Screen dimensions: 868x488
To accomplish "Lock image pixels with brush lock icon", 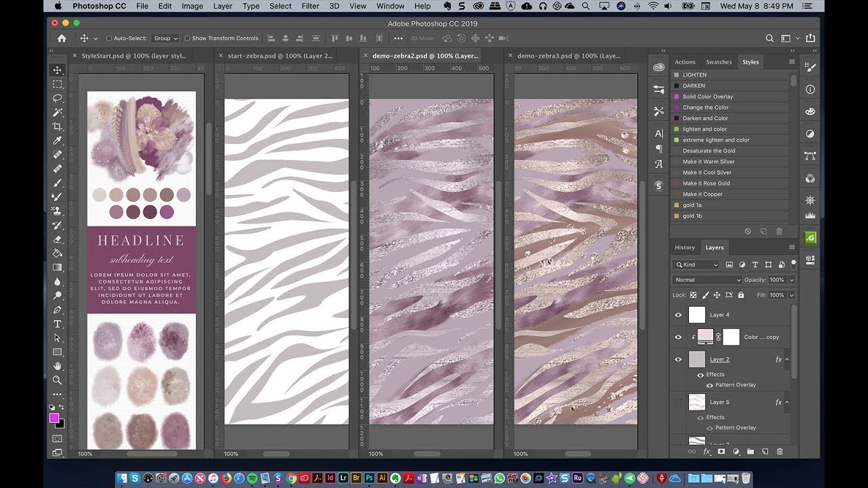I will click(705, 295).
